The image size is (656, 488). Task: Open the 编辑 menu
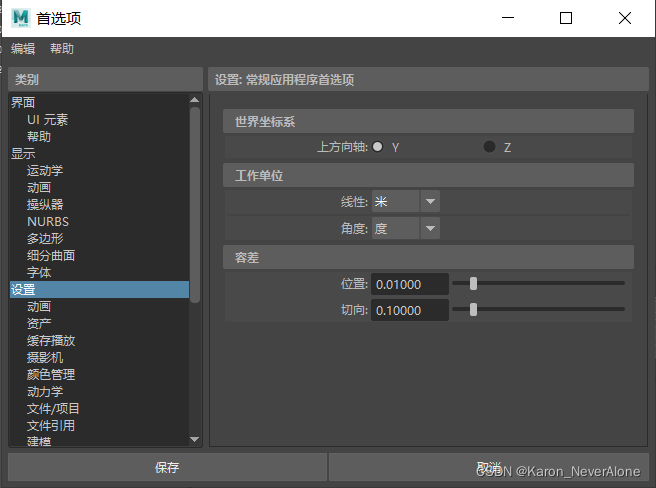point(23,49)
